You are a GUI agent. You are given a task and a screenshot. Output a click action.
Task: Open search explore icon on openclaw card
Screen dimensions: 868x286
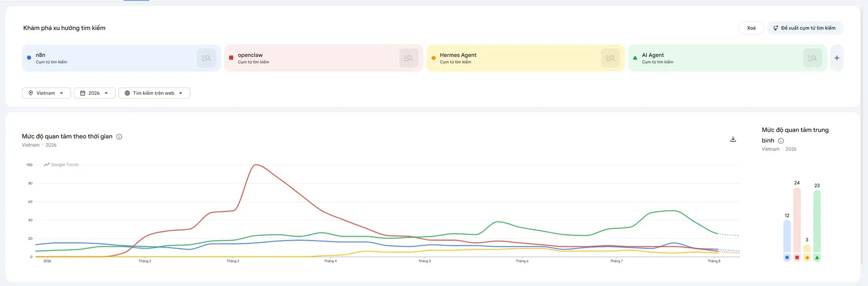pos(409,58)
